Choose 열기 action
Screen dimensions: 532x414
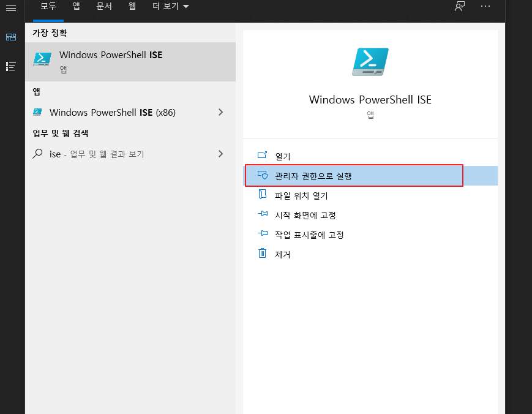pyautogui.click(x=370, y=156)
